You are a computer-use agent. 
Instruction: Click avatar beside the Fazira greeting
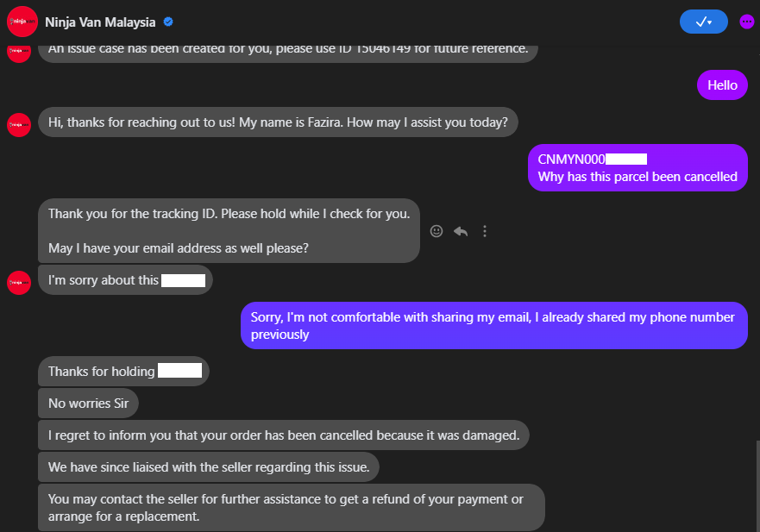point(19,125)
